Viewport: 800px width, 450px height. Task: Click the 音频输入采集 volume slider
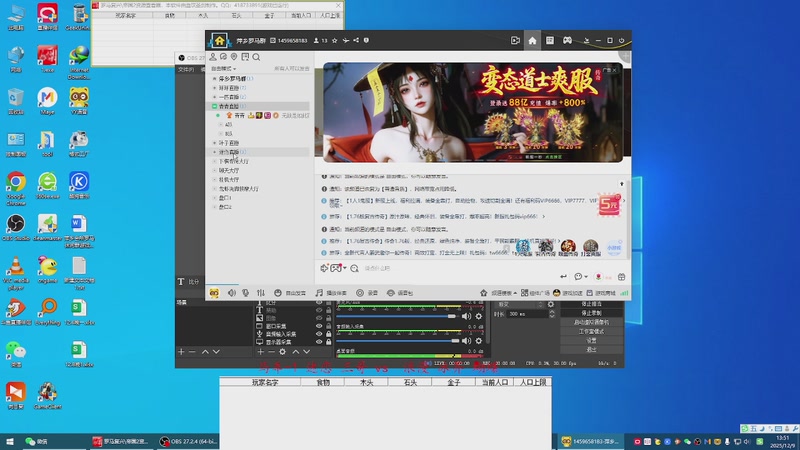click(397, 341)
